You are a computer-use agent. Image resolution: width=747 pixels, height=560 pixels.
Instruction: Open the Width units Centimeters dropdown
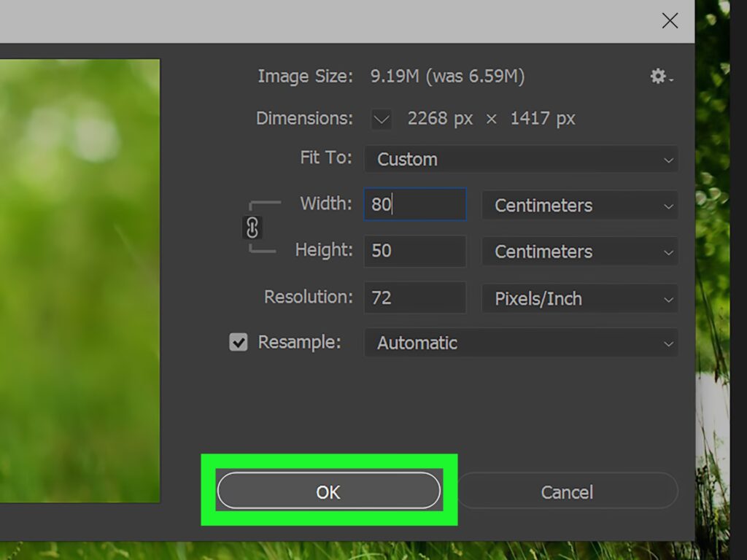pyautogui.click(x=579, y=206)
